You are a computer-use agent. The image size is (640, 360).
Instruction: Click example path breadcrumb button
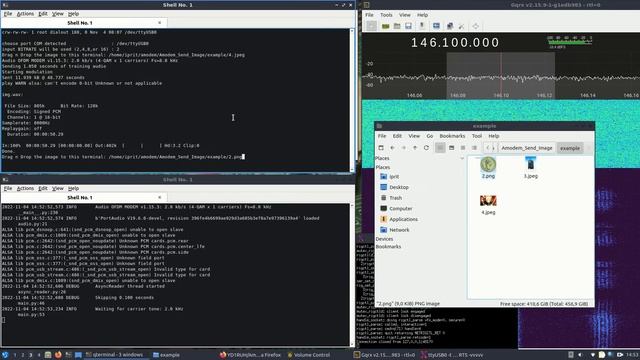(570, 148)
